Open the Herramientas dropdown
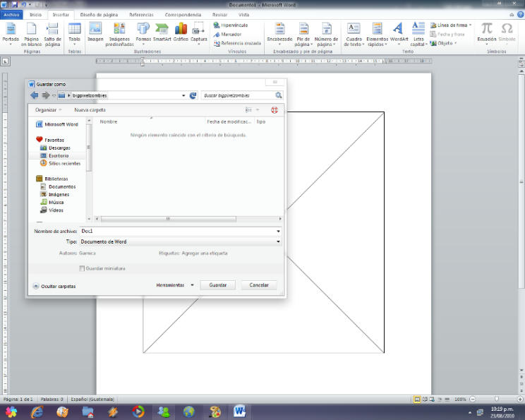Viewport: 525px width, 420px height. tap(175, 285)
